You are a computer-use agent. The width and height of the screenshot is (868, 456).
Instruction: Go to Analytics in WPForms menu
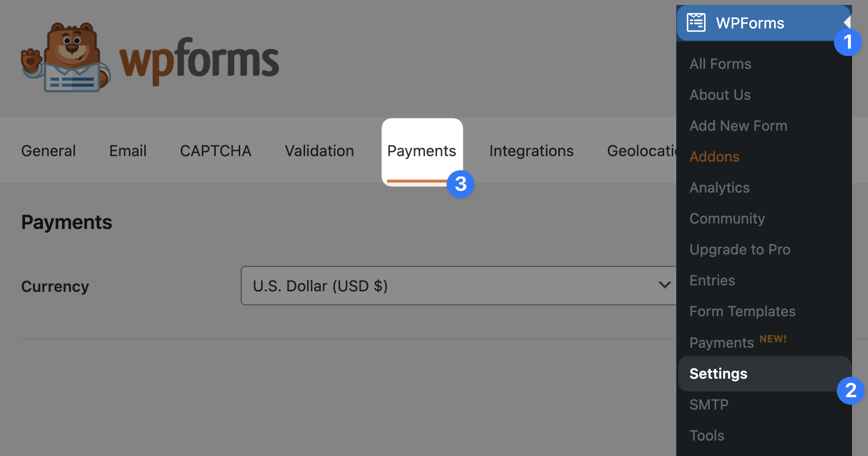click(x=720, y=188)
